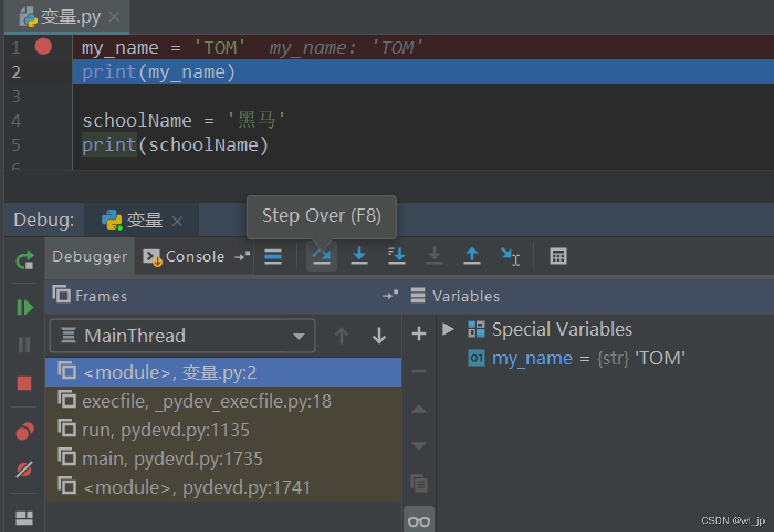Screen dimensions: 774x532
Task: Click the Step Out icon
Action: pos(472,256)
